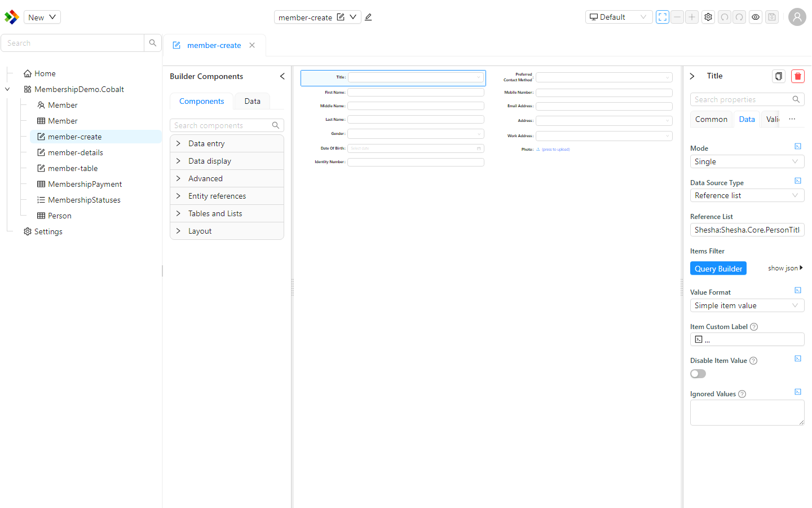Open the user avatar profile icon
812x508 pixels.
[x=797, y=17]
